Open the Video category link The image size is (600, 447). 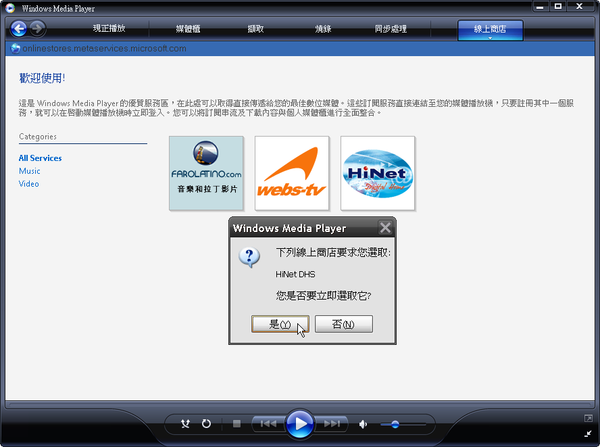[29, 184]
